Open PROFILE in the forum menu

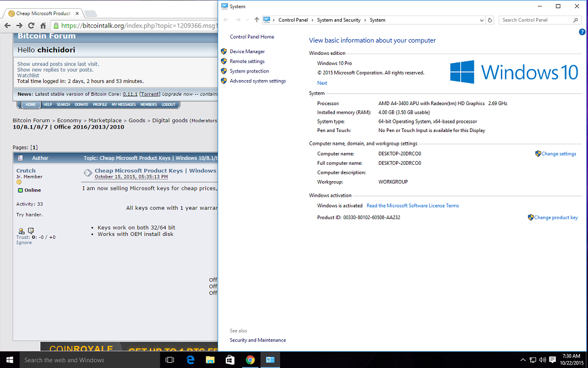click(x=100, y=105)
